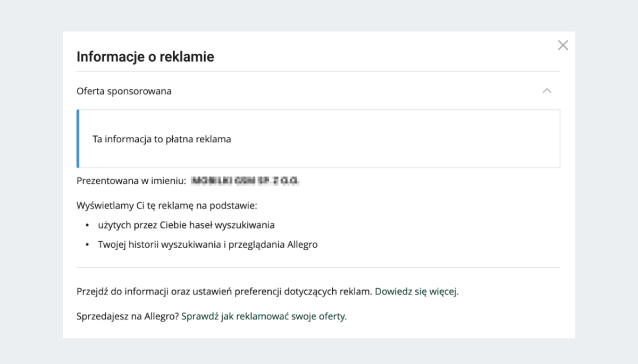Click the sentence about ad preference settings
This screenshot has height=364, width=638.
[223, 291]
